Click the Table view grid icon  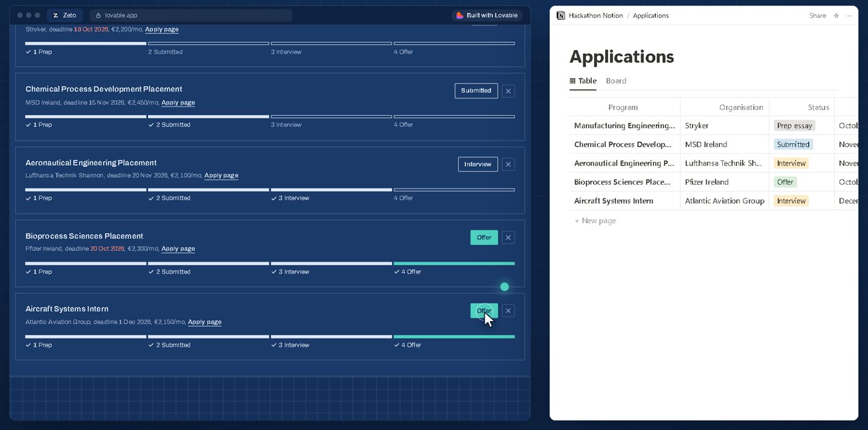pyautogui.click(x=572, y=81)
